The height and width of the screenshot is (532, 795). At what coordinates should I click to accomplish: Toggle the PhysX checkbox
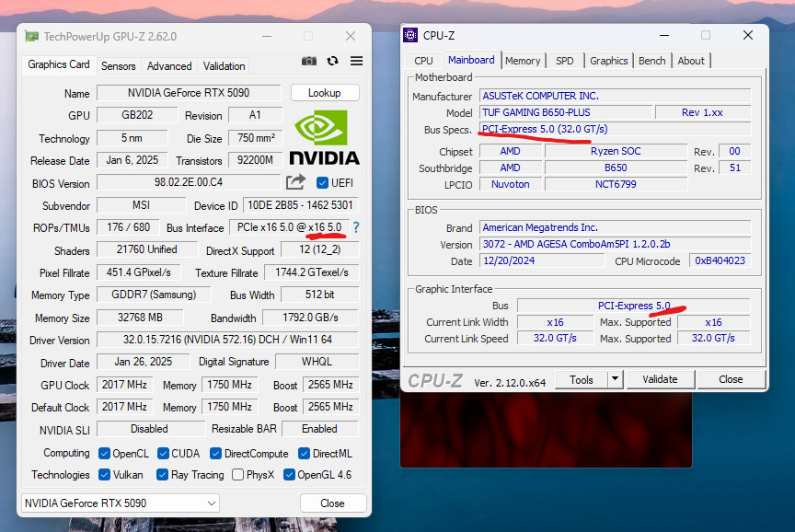pos(237,475)
